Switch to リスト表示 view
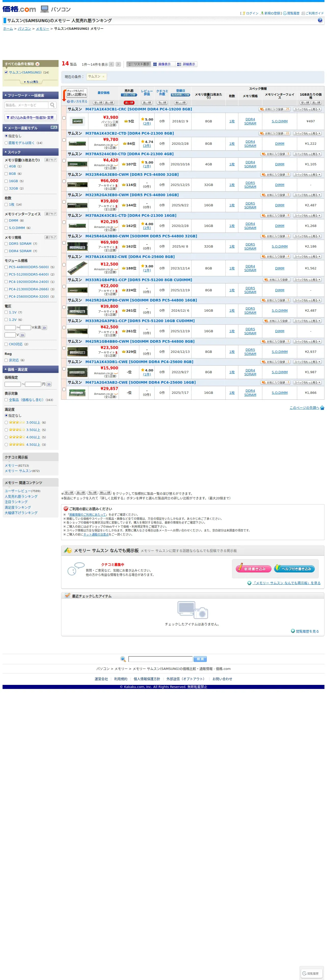The image size is (327, 980). [139, 64]
